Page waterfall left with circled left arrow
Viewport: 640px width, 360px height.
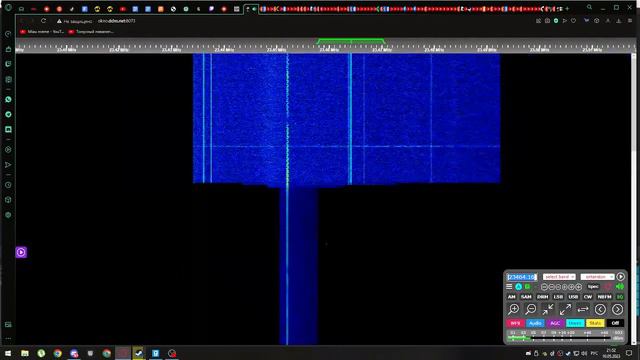pyautogui.click(x=600, y=309)
